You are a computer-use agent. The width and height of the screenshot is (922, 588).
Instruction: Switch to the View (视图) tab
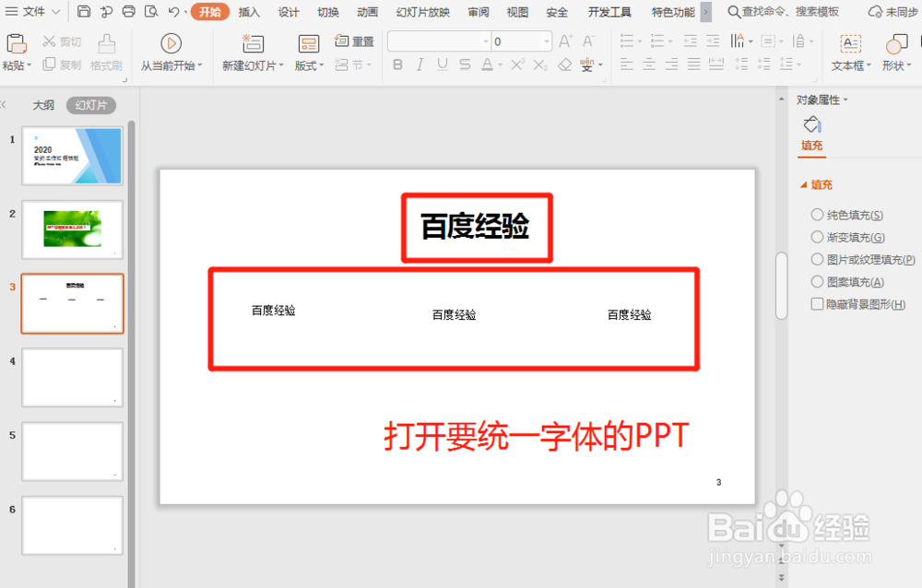(x=517, y=12)
